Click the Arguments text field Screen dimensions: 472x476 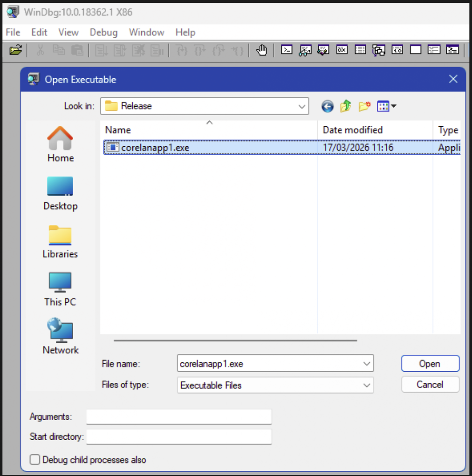coord(178,417)
